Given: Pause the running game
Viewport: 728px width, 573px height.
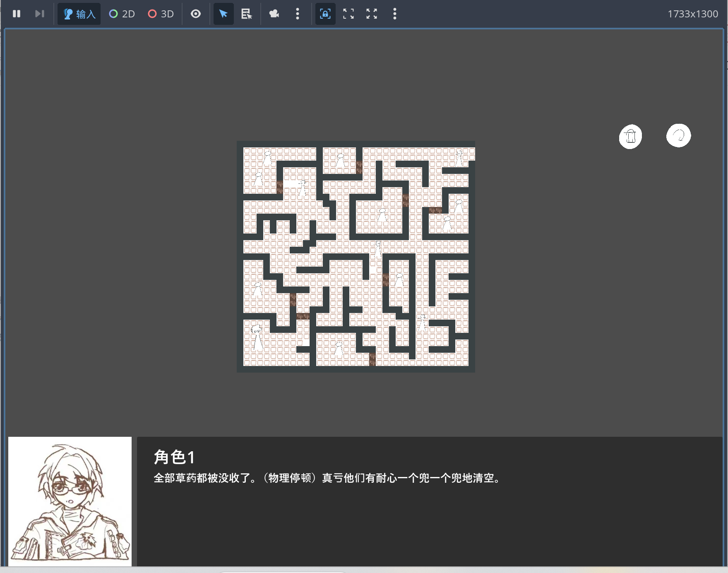Looking at the screenshot, I should pyautogui.click(x=17, y=14).
